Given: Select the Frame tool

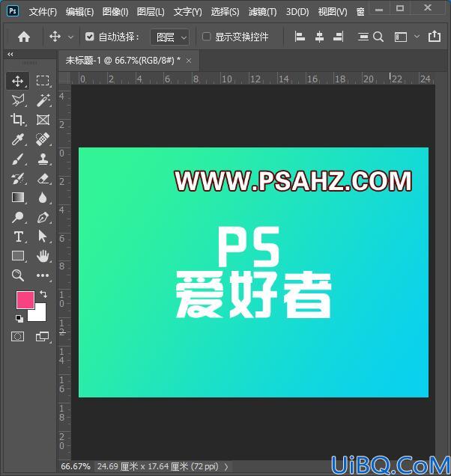Looking at the screenshot, I should pos(43,120).
